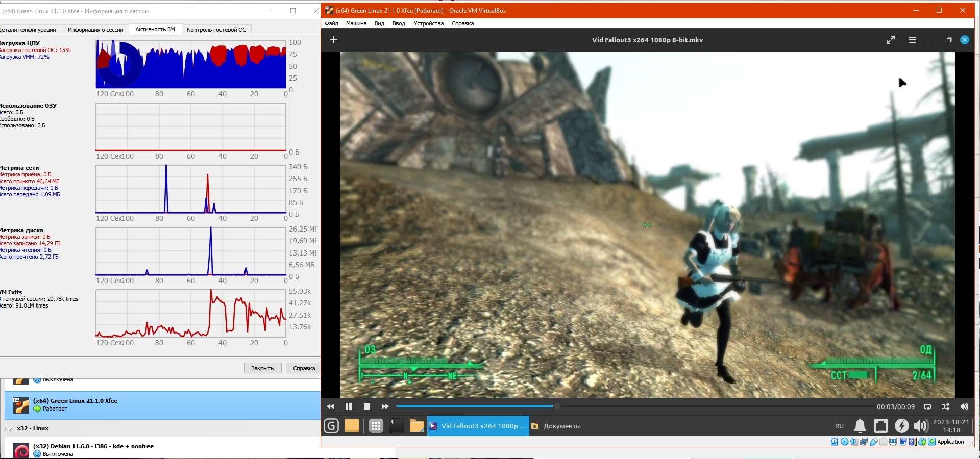Viewport: 980px width, 459px height.
Task: Click the plus icon to add media
Action: (334, 40)
